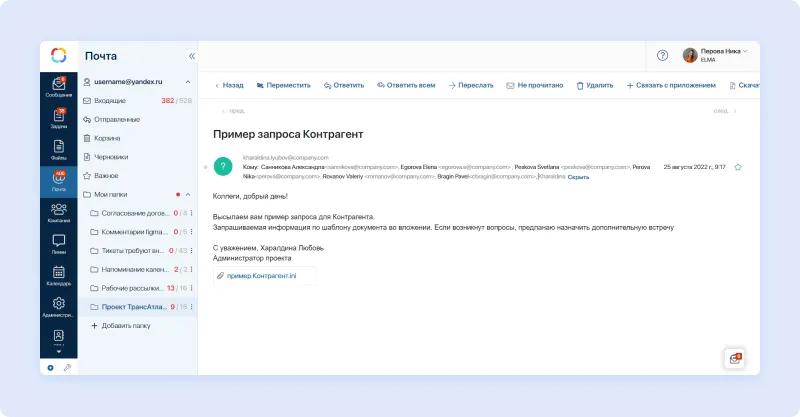The image size is (800, 417).
Task: Open options menu for Согласование догов... folder
Action: pos(191,213)
